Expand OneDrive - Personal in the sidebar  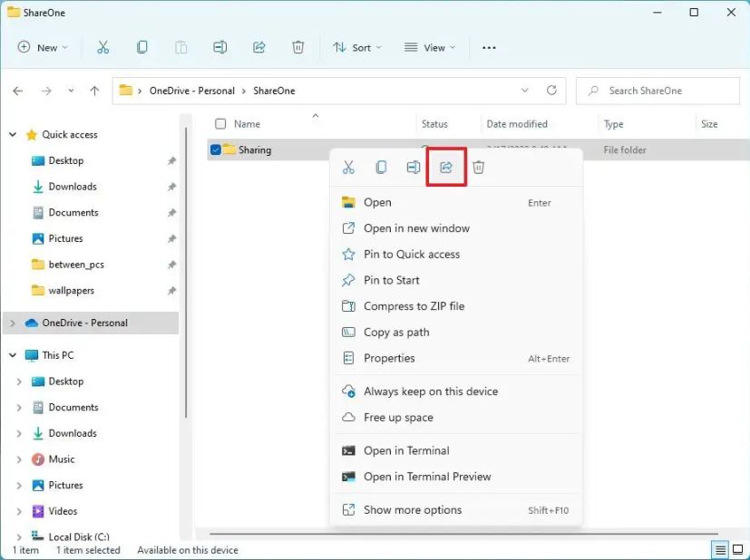(x=13, y=323)
